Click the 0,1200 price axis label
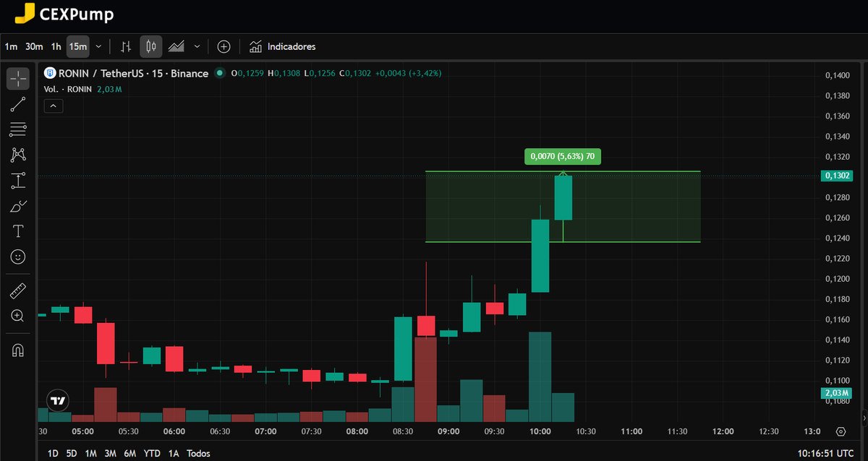Viewport: 868px width, 461px height. coord(837,279)
